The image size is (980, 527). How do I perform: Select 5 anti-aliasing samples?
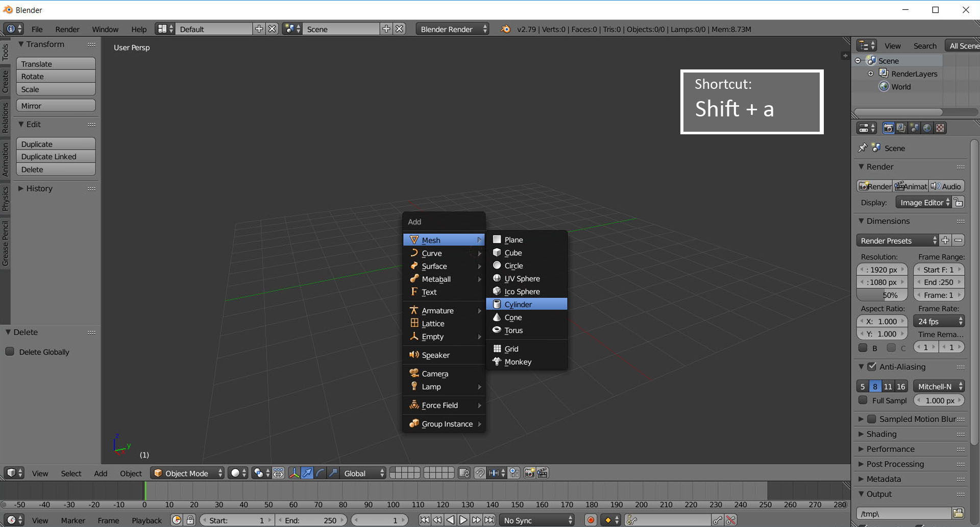863,387
